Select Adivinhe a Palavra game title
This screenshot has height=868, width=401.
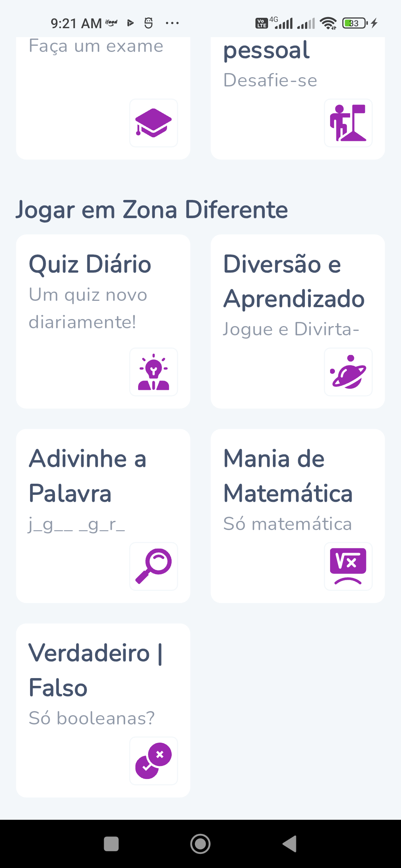pos(88,476)
